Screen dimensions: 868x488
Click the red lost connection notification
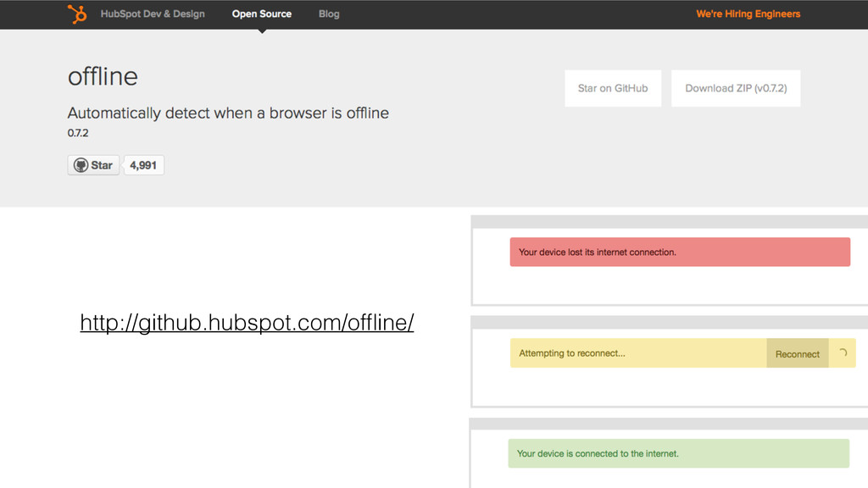click(x=680, y=252)
